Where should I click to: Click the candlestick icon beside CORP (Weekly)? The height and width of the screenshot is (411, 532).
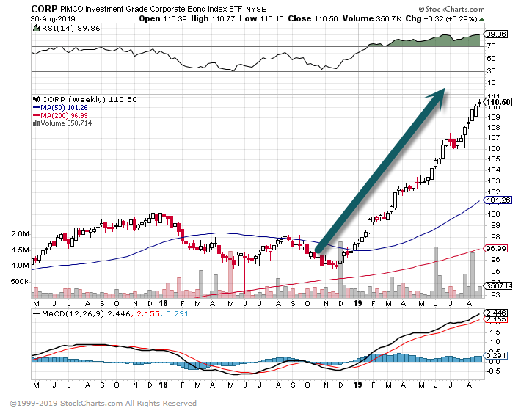36,99
